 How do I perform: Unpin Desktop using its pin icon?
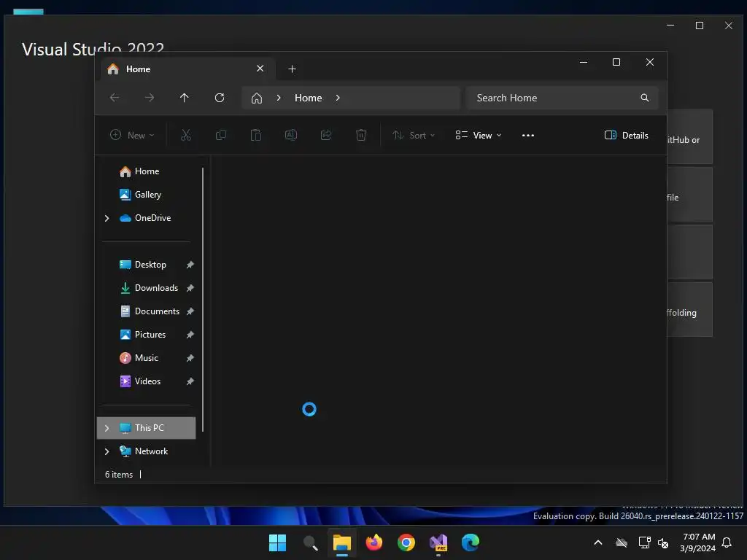(x=190, y=265)
